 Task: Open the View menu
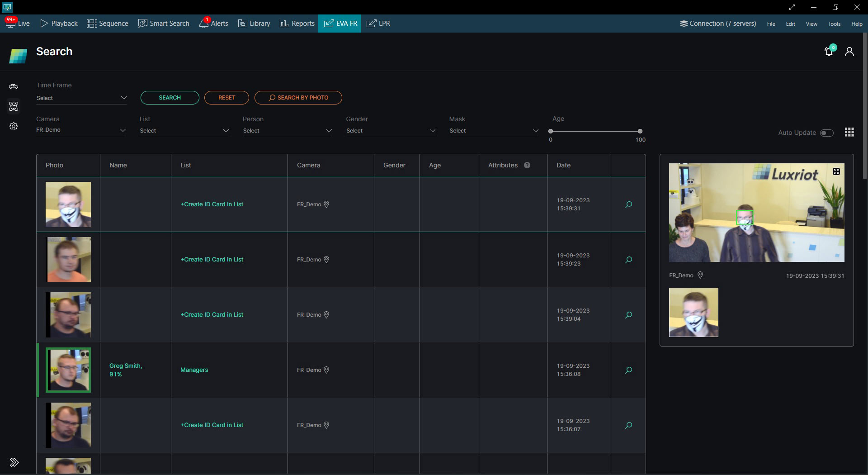811,24
